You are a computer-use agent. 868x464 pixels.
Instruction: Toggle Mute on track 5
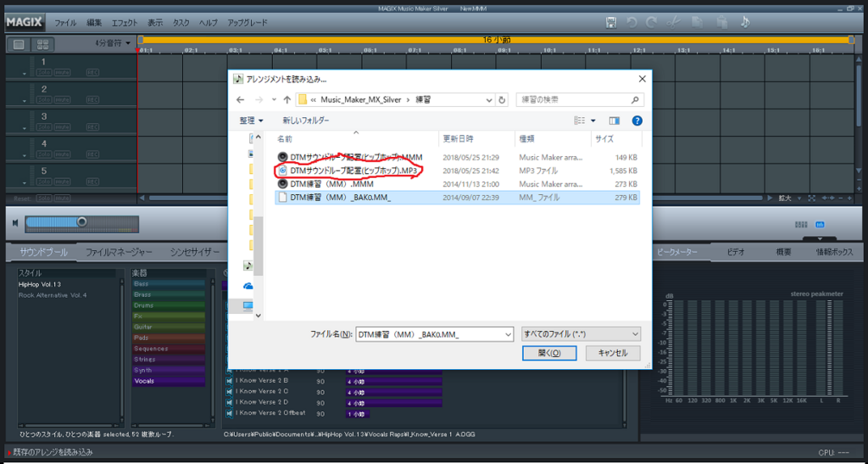pos(63,182)
